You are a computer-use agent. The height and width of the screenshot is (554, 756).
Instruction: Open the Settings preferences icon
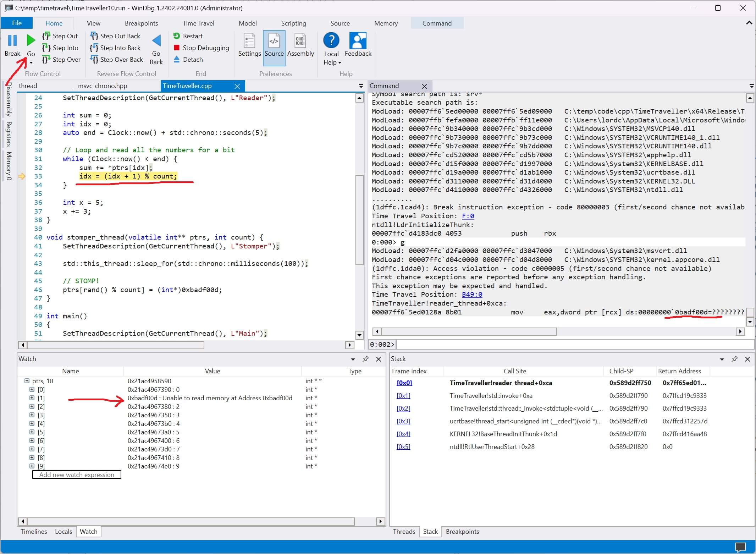249,41
